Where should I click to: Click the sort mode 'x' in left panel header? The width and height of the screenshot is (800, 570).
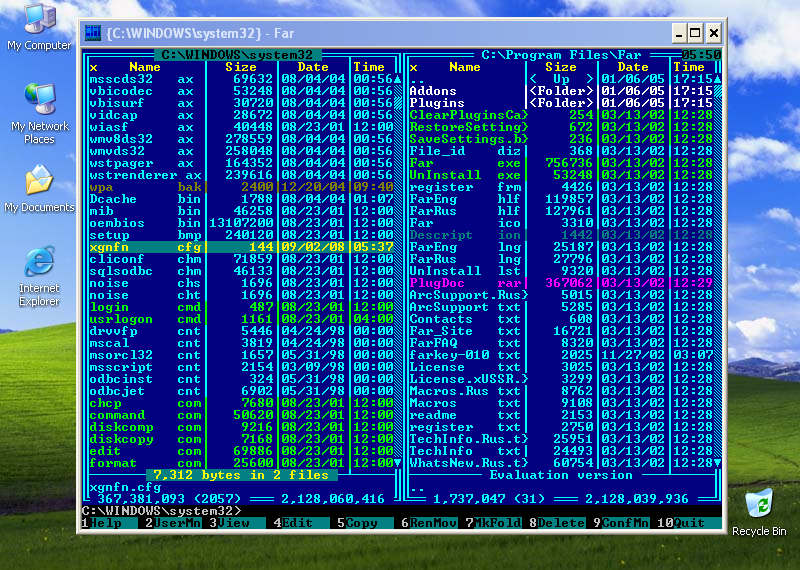(93, 67)
